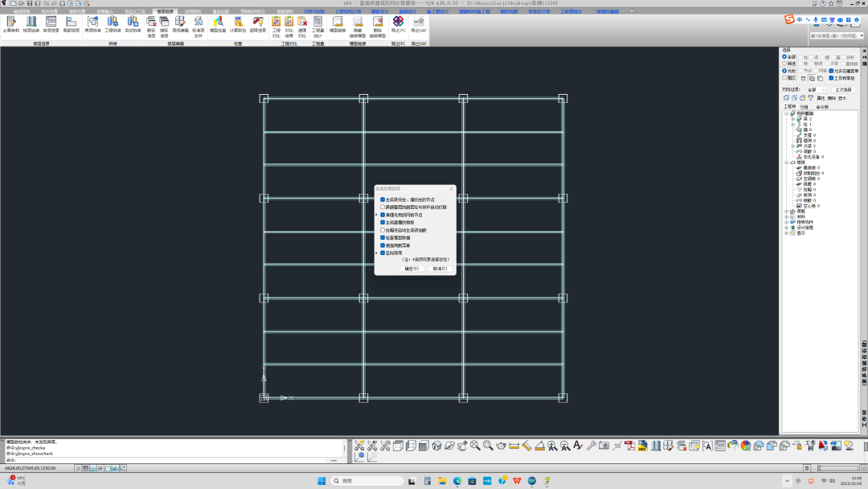Click the zoom slider in status bar
This screenshot has width=868, height=489.
pos(838,468)
